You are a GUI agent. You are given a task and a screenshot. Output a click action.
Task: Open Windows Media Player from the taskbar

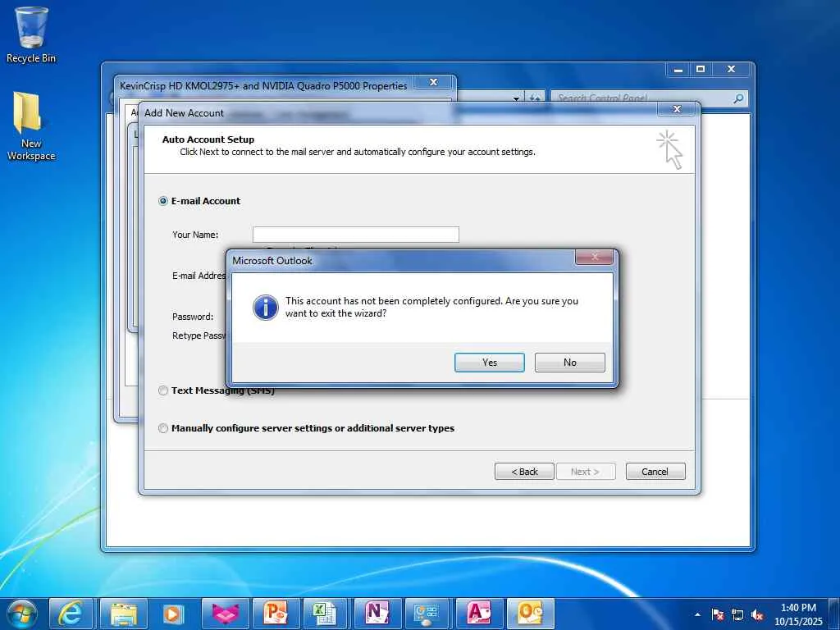coord(174,614)
